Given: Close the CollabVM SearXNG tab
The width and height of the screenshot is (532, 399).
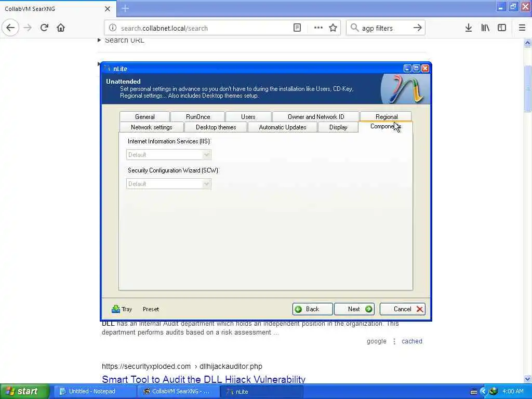Looking at the screenshot, I should [107, 9].
